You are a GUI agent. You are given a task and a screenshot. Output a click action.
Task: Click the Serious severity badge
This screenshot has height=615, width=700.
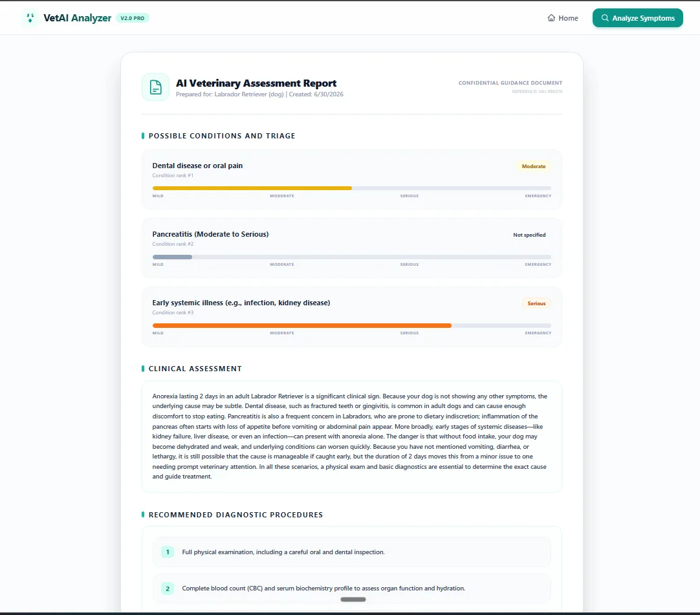536,303
